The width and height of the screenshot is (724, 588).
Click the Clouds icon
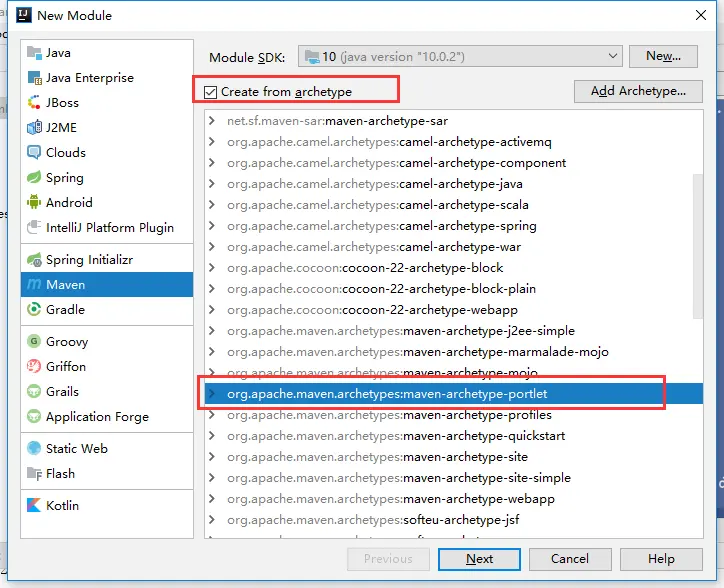tap(34, 152)
